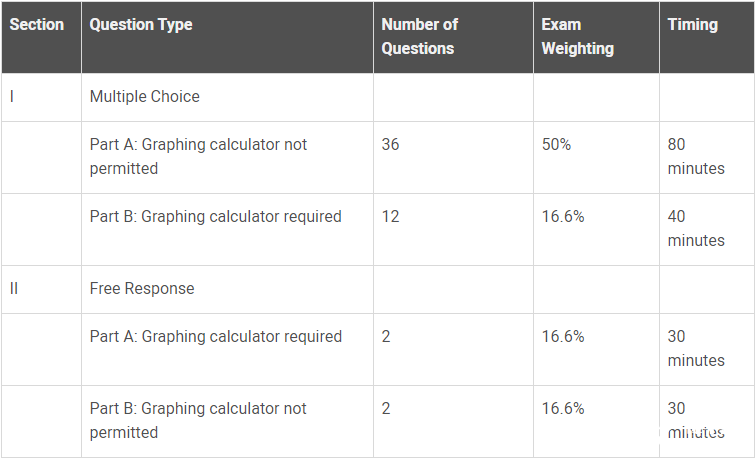This screenshot has width=756, height=459.
Task: Click the 80 minutes timing cell
Action: coord(695,157)
